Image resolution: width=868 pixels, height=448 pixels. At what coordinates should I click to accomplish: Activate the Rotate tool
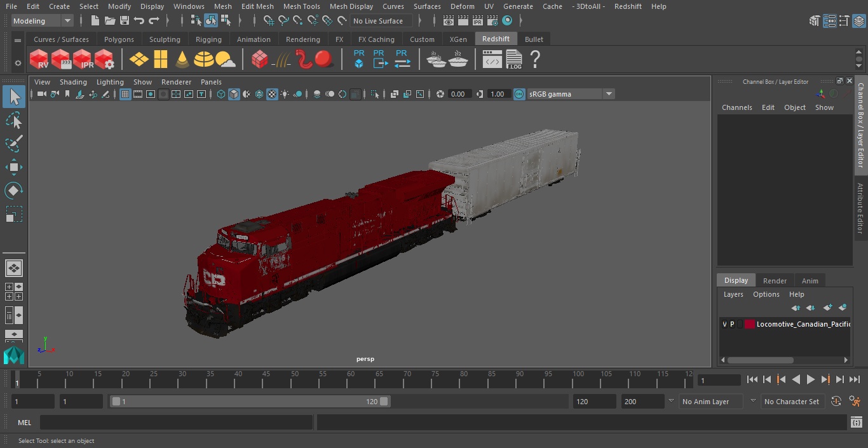[13, 191]
